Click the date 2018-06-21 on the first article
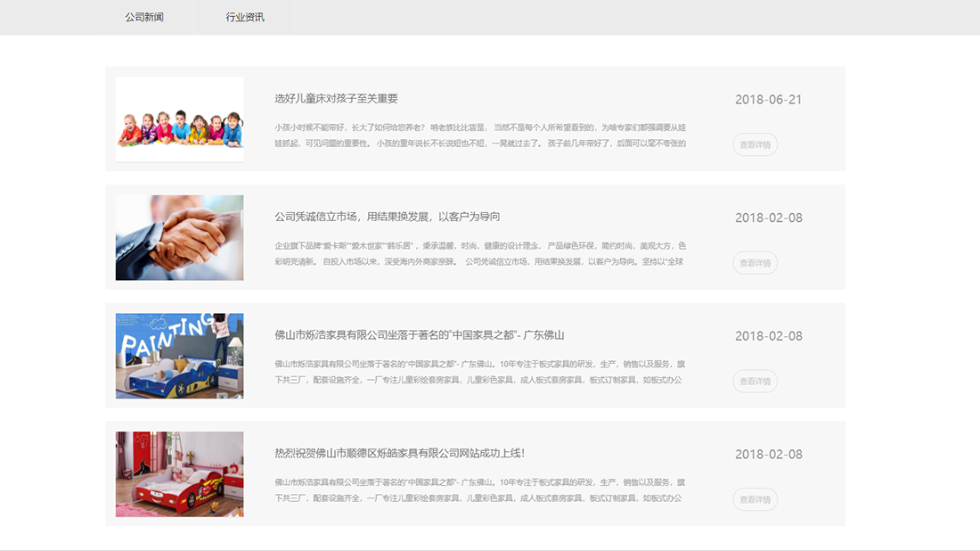980x551 pixels. point(768,99)
